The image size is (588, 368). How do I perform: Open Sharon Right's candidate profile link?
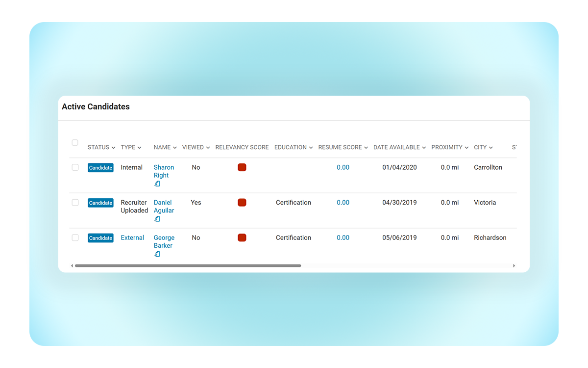[164, 171]
